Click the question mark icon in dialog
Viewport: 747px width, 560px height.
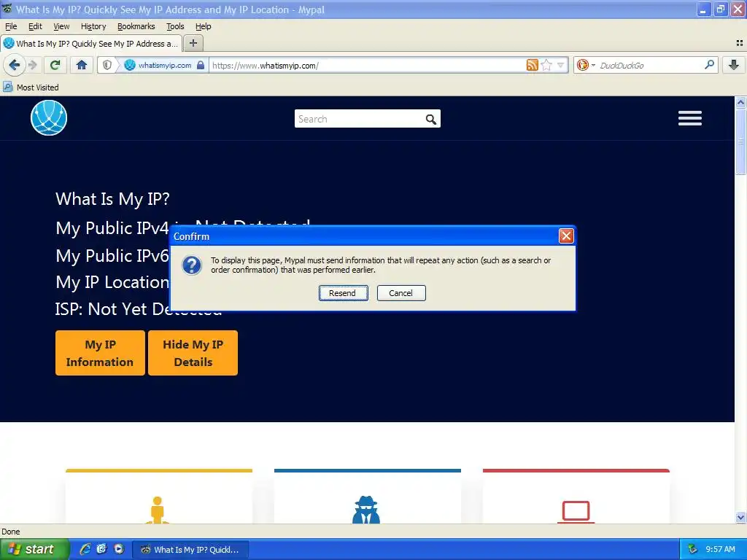[192, 265]
